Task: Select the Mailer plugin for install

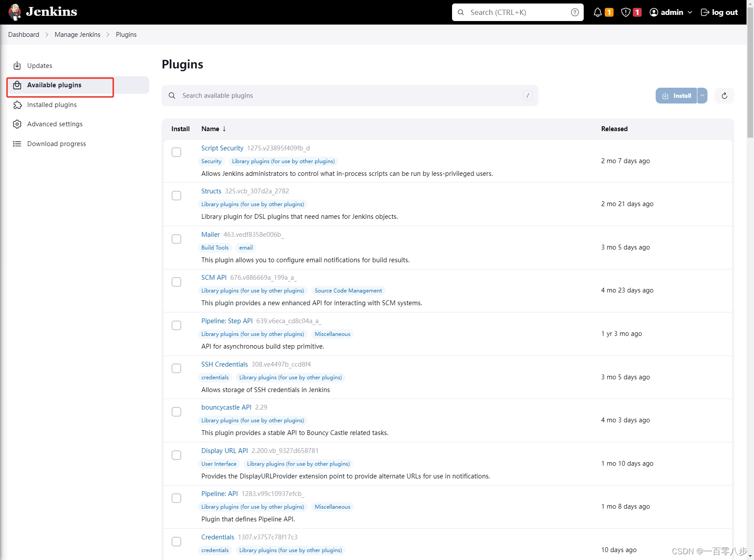Action: coord(176,239)
